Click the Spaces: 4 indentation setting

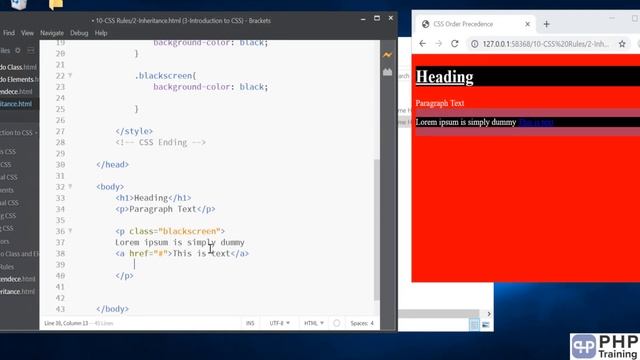coord(362,323)
